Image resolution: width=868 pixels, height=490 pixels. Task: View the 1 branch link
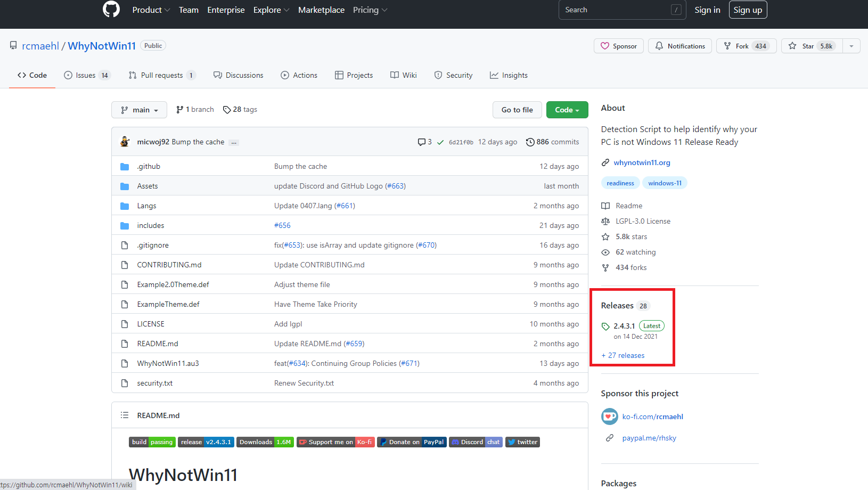[x=195, y=109]
